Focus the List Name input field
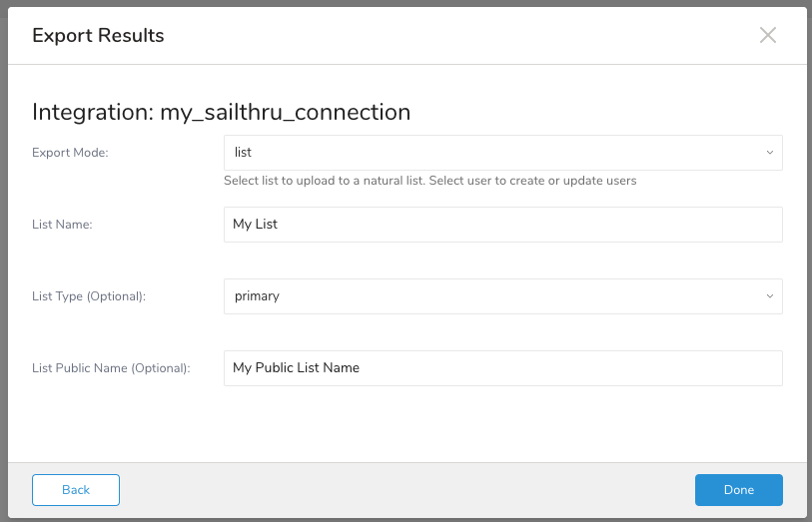Image resolution: width=812 pixels, height=522 pixels. tap(502, 225)
